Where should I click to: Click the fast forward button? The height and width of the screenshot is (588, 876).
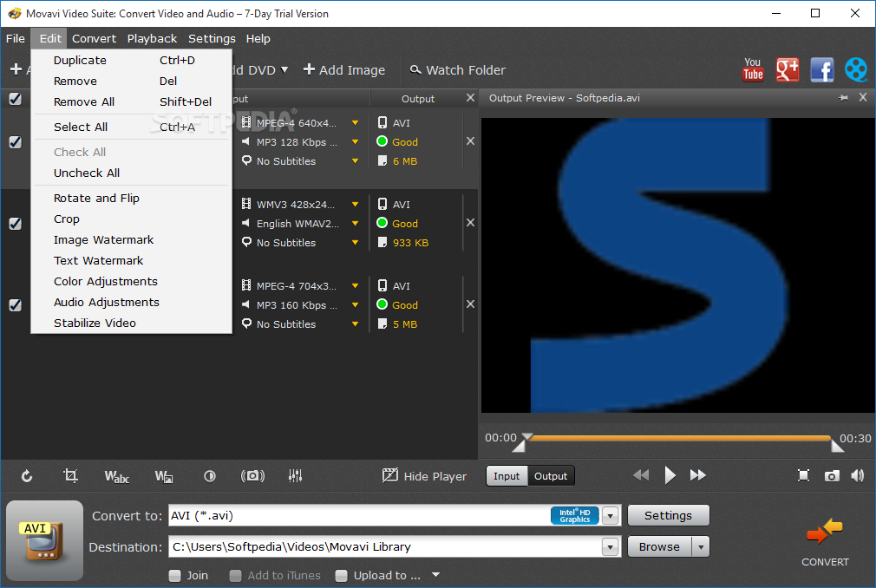[x=698, y=475]
